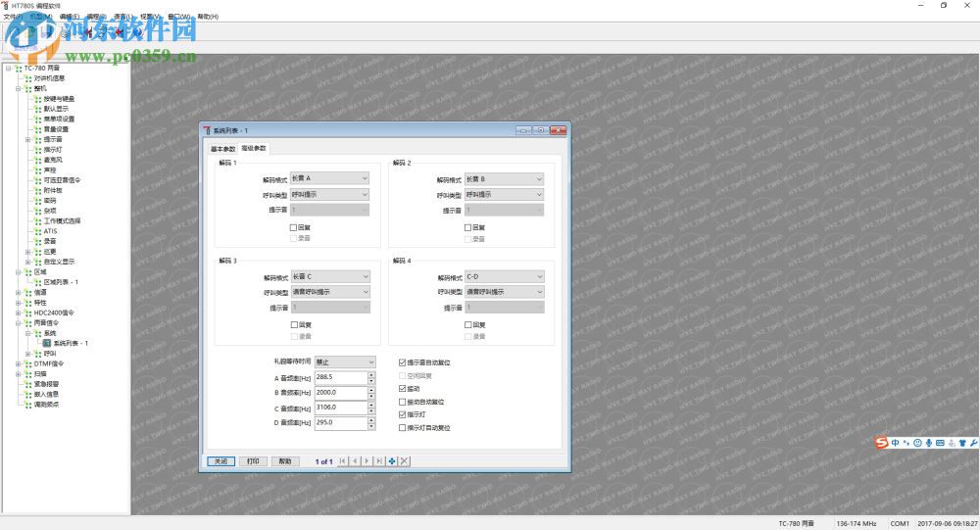Click the 打印 button

(x=253, y=461)
